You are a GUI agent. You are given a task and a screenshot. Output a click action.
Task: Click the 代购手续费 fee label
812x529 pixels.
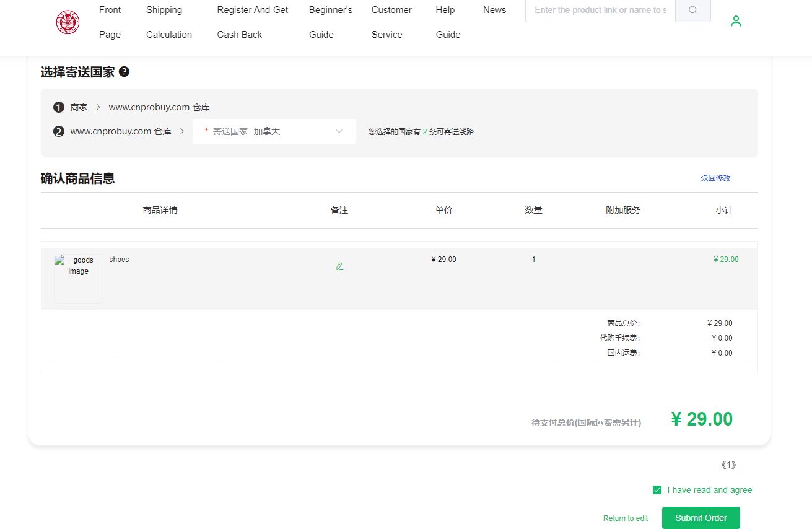click(x=620, y=338)
